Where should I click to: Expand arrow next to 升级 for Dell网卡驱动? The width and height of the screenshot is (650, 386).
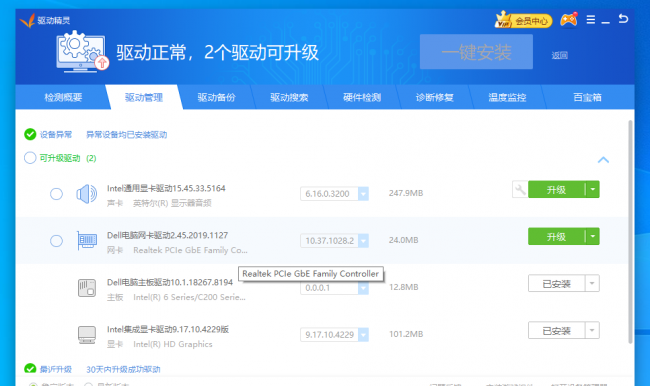coord(592,236)
